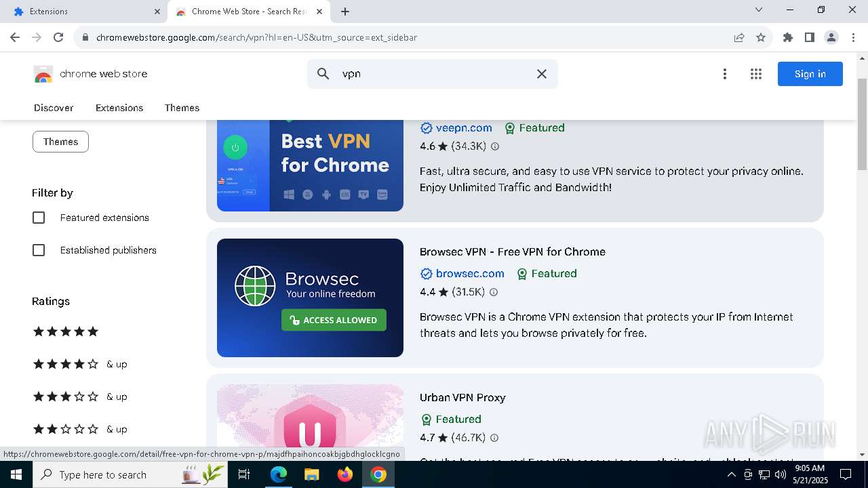This screenshot has width=868, height=488.
Task: Click the store search field
Action: click(x=433, y=74)
